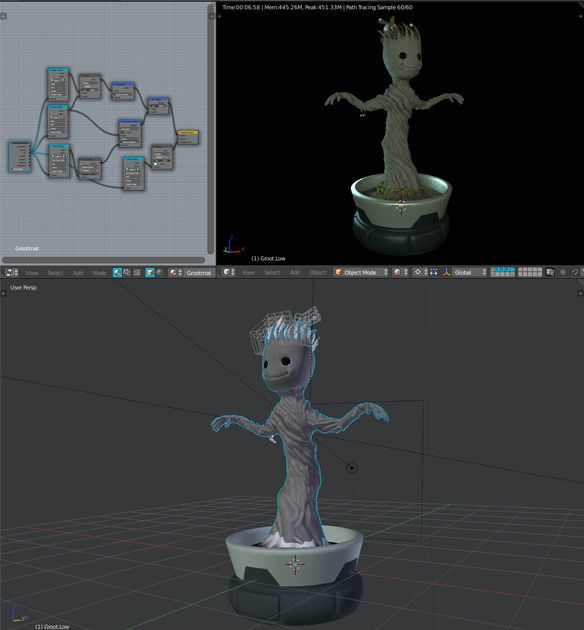Click the axis gizmo in rendered viewport corner
Viewport: 584px width, 630px height.
[x=233, y=245]
